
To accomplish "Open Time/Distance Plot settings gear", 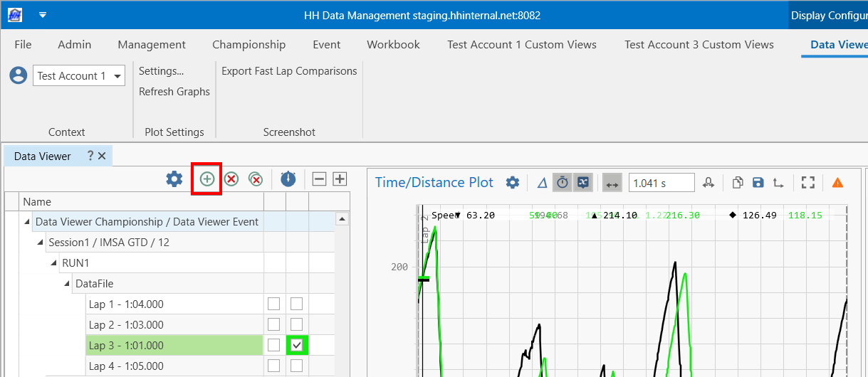I will click(x=512, y=183).
